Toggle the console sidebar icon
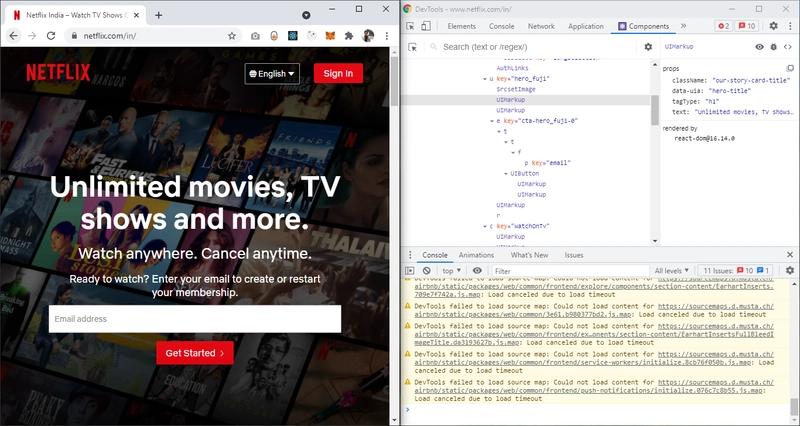Viewport: 800px width, 426px height. (x=410, y=271)
